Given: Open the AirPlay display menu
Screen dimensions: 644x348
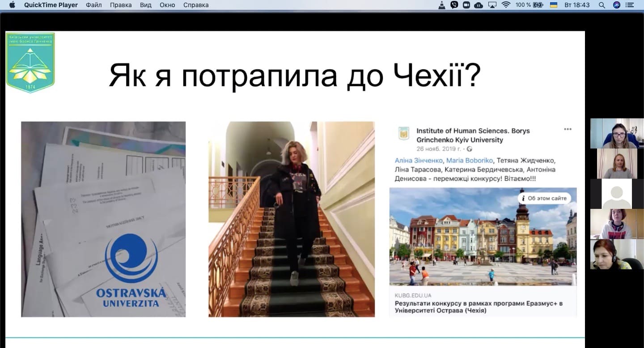Looking at the screenshot, I should pyautogui.click(x=492, y=5).
